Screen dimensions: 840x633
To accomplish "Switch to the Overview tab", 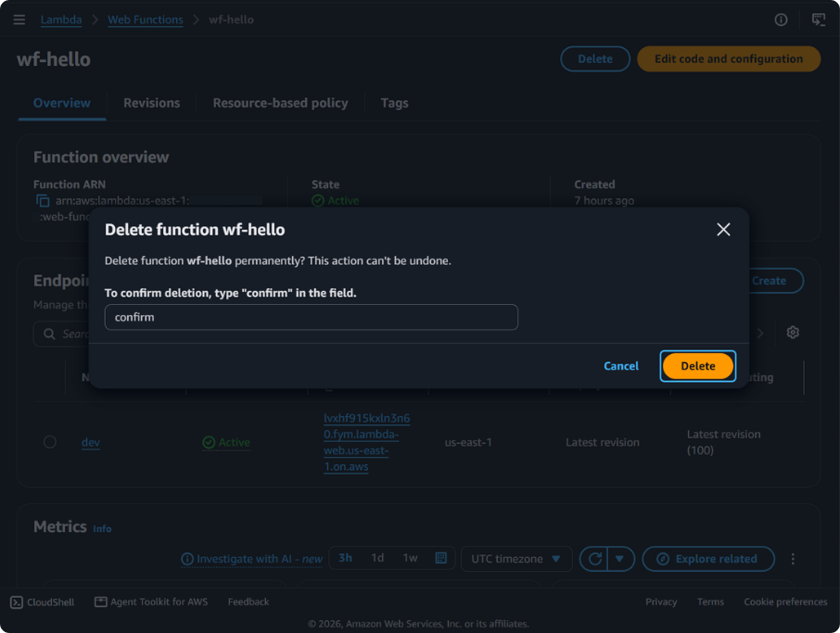I will tap(62, 103).
